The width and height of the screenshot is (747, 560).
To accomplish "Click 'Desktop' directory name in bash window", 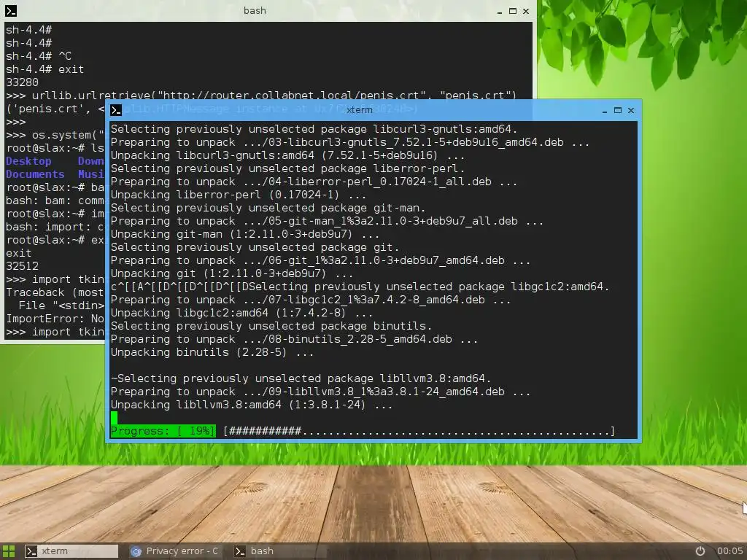I will [28, 161].
